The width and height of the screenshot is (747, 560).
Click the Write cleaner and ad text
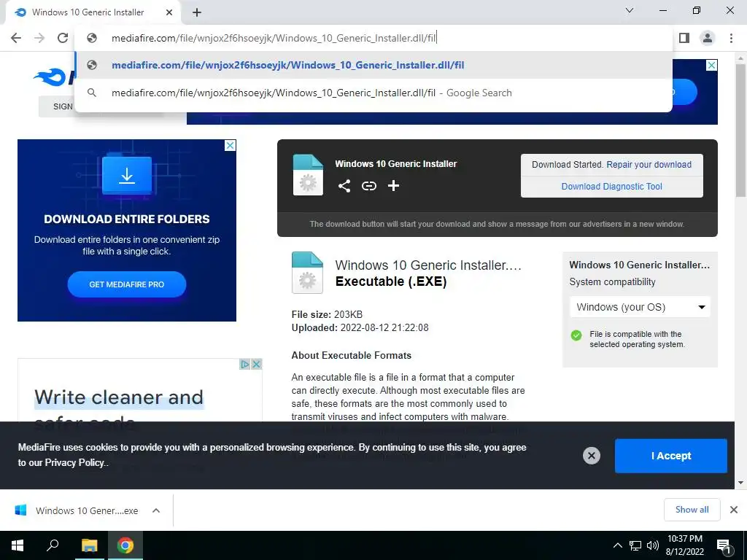point(119,397)
